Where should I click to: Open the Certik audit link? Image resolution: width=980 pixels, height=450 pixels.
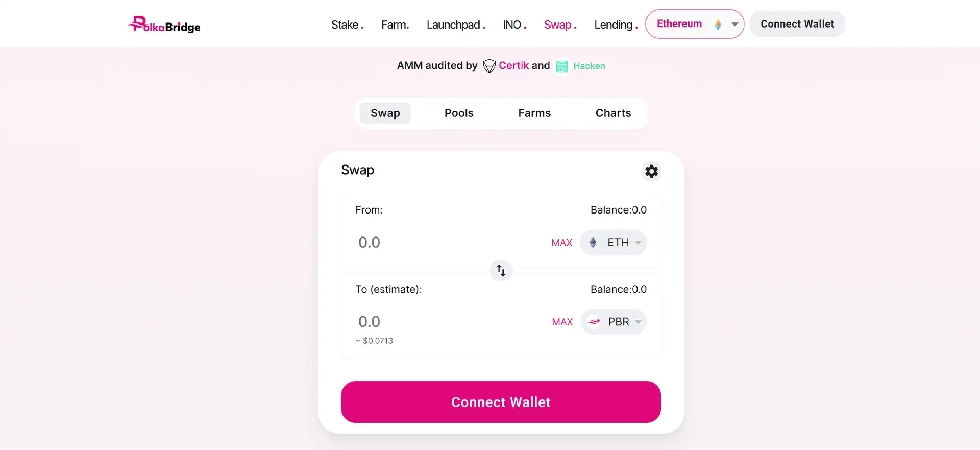pyautogui.click(x=513, y=66)
